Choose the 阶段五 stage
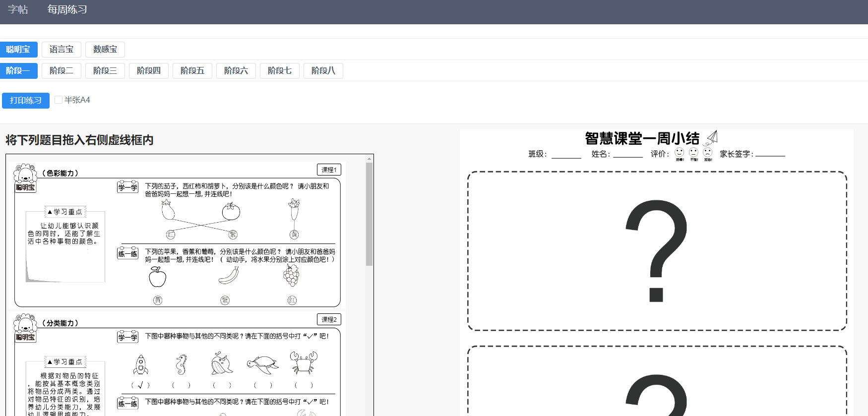Screen dimensions: 868x416 click(x=192, y=71)
